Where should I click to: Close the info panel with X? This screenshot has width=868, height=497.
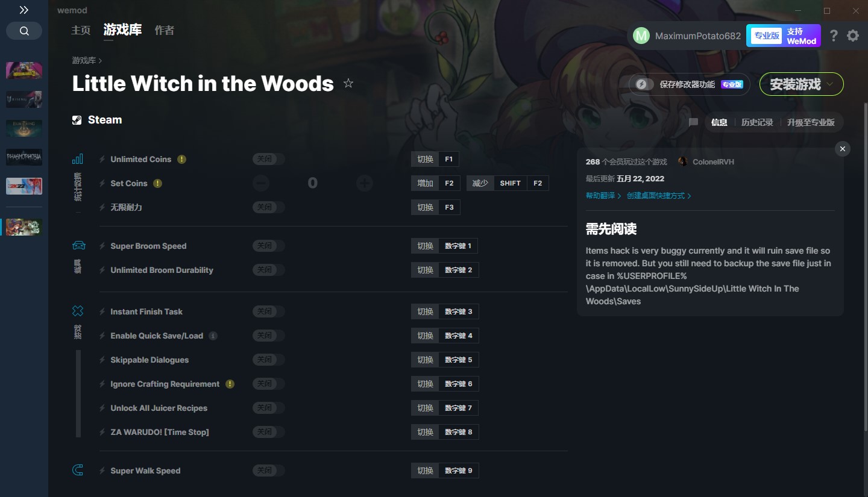(843, 149)
